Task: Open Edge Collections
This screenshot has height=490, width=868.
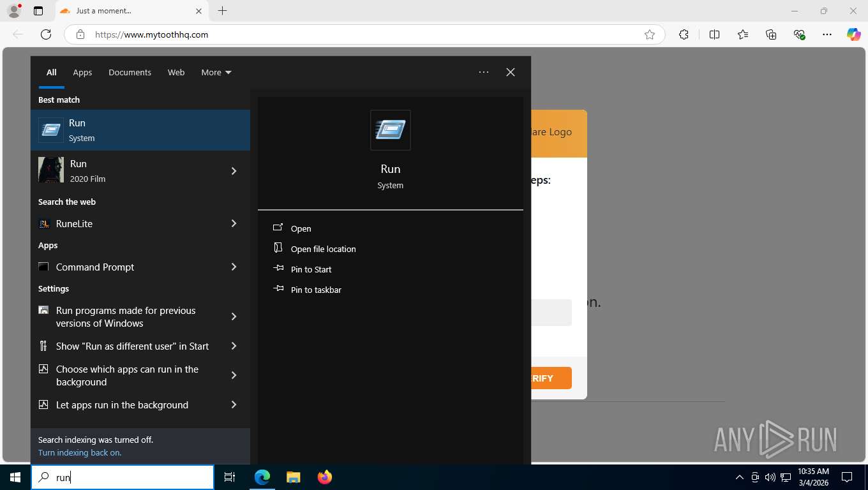Action: click(771, 34)
